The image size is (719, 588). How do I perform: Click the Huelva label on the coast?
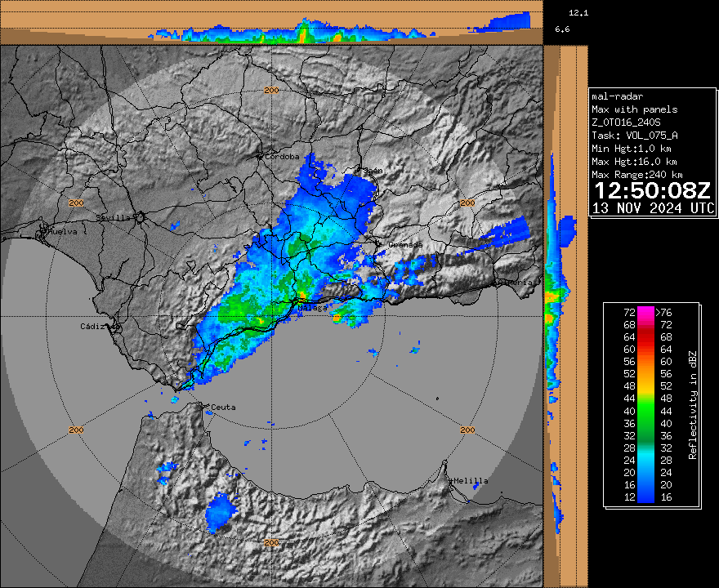(62, 231)
